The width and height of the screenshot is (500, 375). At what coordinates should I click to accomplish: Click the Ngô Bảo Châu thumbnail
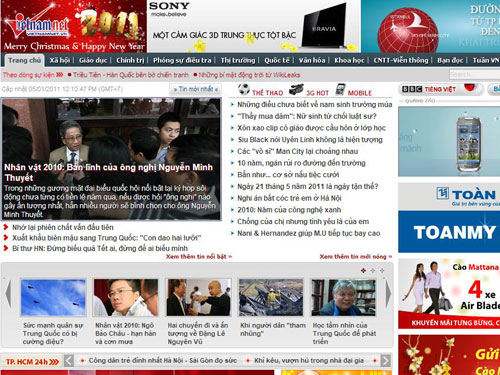point(126,298)
